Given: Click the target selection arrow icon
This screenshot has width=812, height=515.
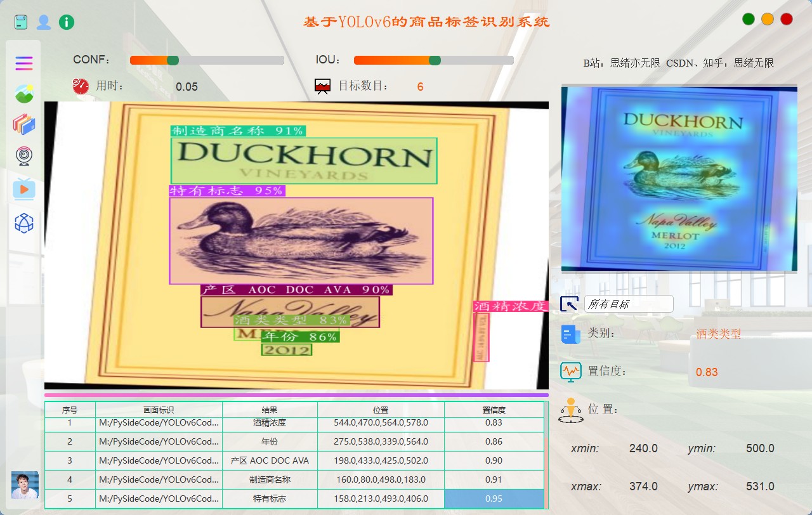Looking at the screenshot, I should 569,304.
